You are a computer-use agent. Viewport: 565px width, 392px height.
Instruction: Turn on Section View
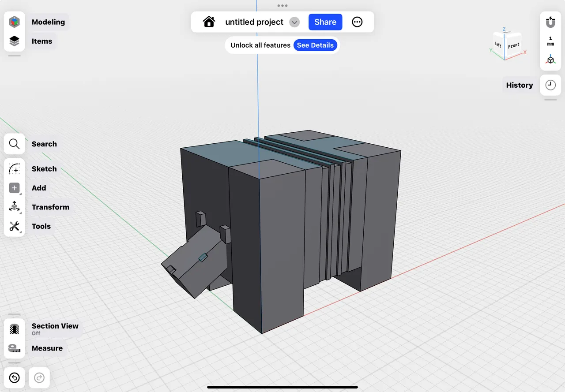[x=14, y=329]
